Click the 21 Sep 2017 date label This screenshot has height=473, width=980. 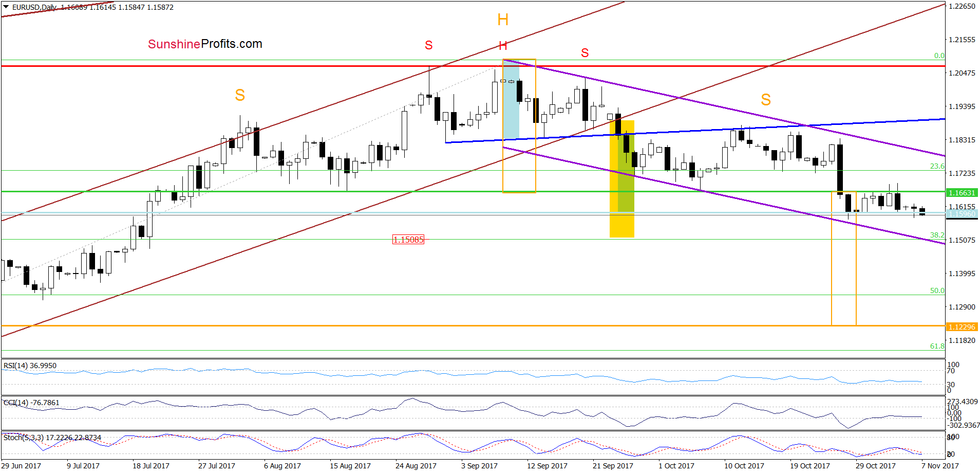pos(613,466)
